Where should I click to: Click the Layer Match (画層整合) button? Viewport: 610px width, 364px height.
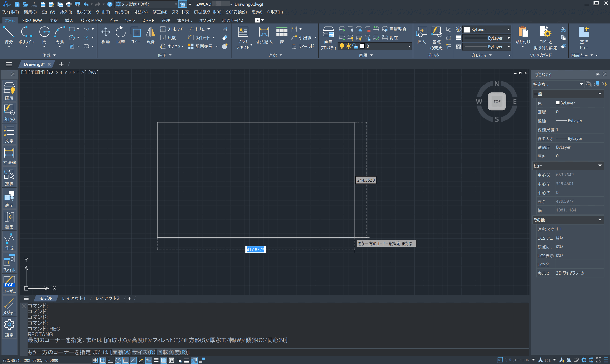[395, 29]
